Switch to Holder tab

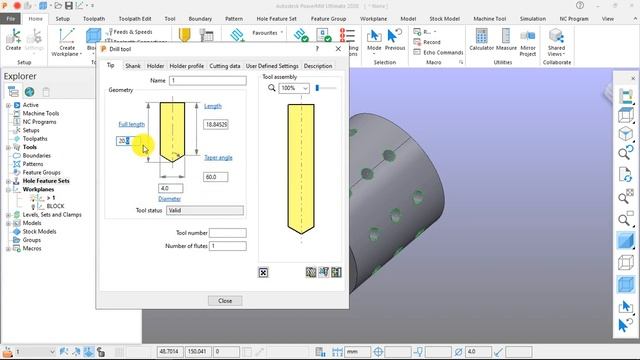(x=155, y=66)
